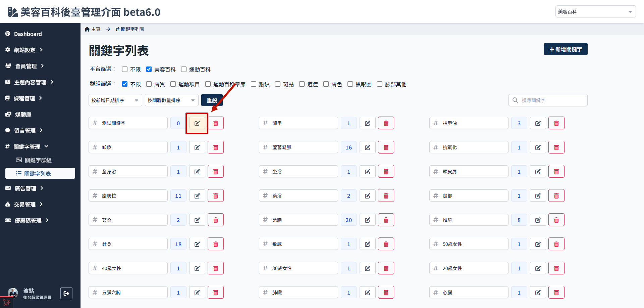This screenshot has width=644, height=308.
Task: Click the 新增關鍵字 button
Action: (x=566, y=49)
